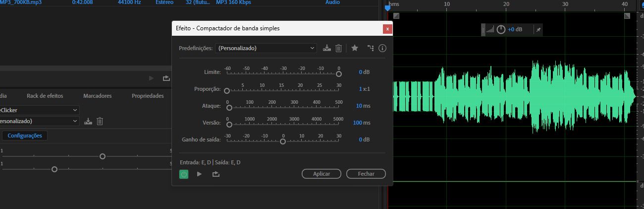Apply the effect with the Aplicar button
The height and width of the screenshot is (209, 644).
point(322,174)
